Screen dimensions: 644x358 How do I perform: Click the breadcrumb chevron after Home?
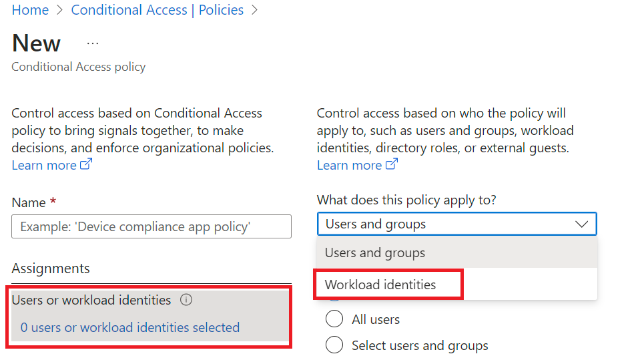[x=60, y=11]
